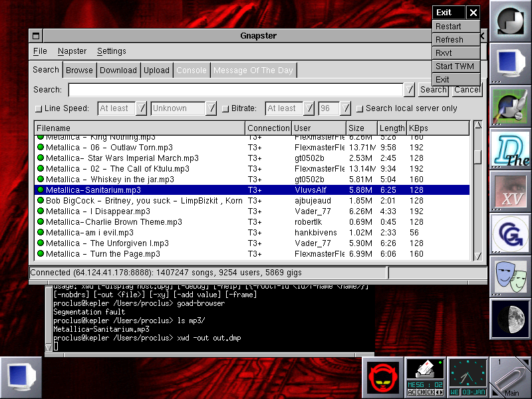
Task: Click the monitor terminal dock icon
Action: point(510,65)
